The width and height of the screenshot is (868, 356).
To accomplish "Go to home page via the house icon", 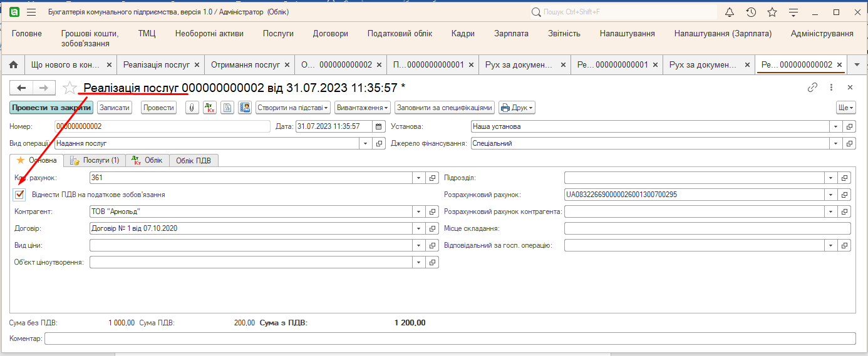I will point(13,64).
